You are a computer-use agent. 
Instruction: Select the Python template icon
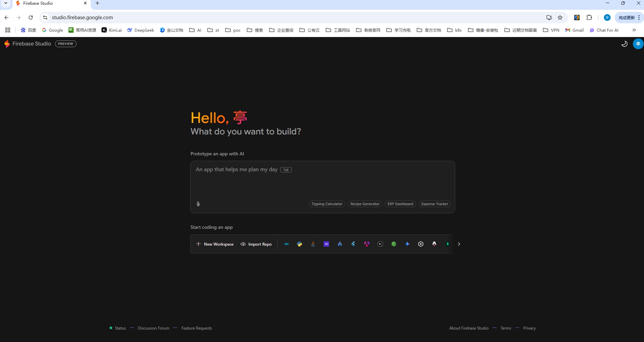point(299,244)
